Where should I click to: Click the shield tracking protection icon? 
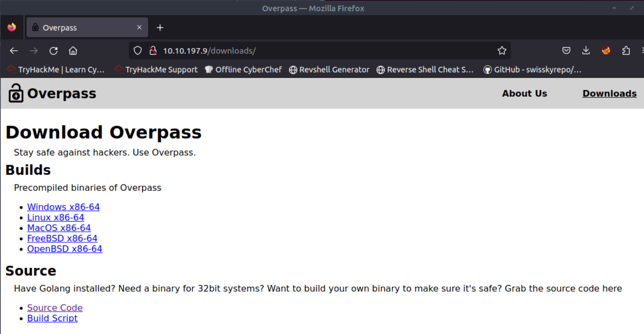click(x=138, y=51)
